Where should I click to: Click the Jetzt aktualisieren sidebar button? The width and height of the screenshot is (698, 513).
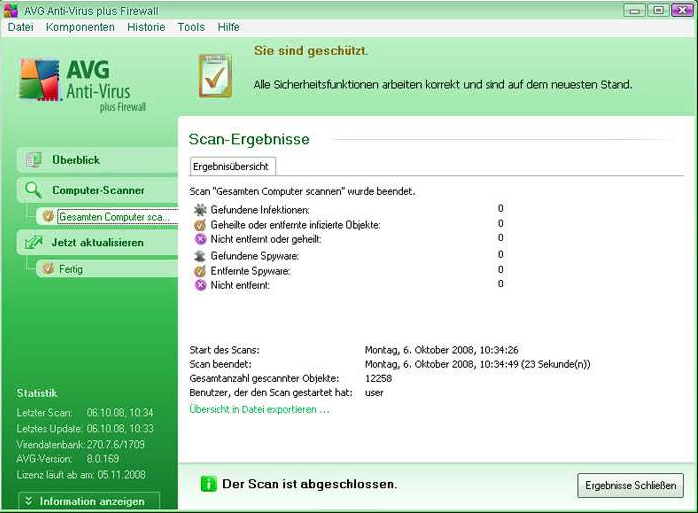pyautogui.click(x=97, y=243)
